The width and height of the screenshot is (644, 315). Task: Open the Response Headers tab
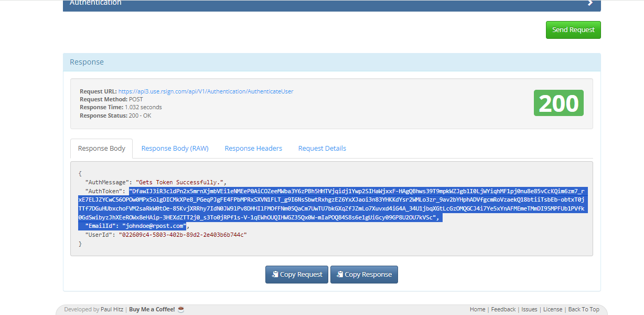tap(253, 149)
